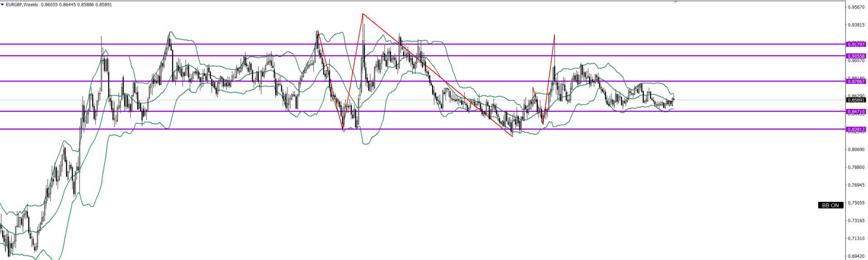Screen dimensions: 868x260
Task: Click the high price 0.86445 in header
Action: (x=68, y=5)
